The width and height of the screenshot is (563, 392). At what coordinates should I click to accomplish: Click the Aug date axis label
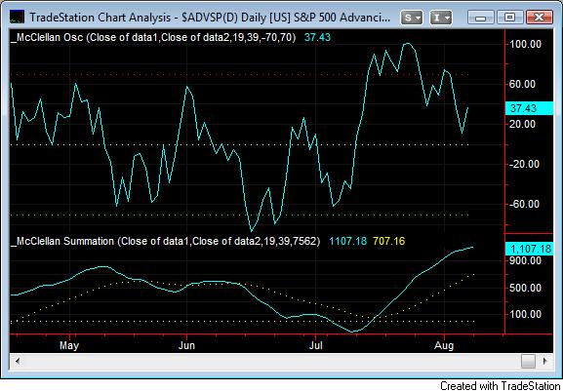pos(444,346)
